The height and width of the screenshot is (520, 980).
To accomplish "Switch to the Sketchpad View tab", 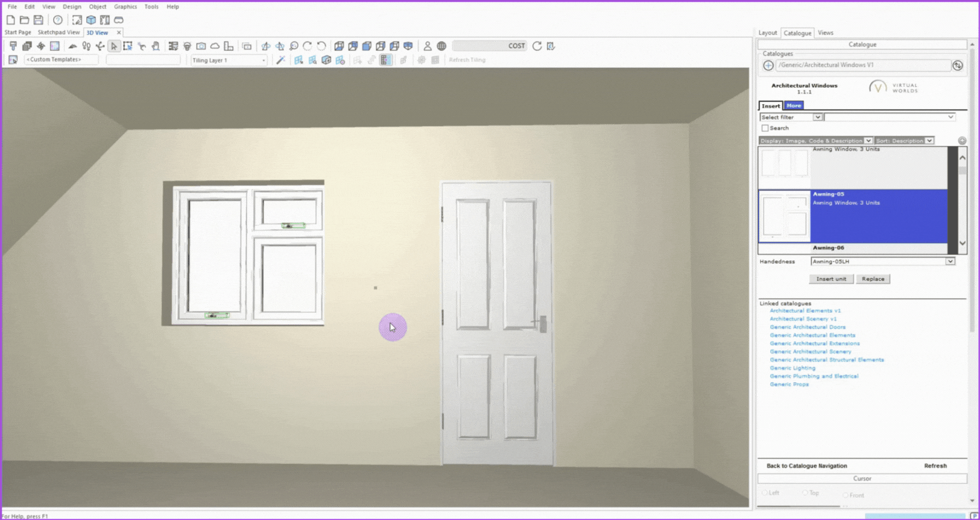I will (58, 33).
